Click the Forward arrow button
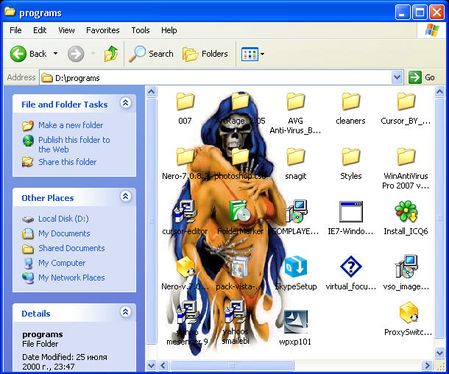The image size is (449, 374). [x=76, y=54]
